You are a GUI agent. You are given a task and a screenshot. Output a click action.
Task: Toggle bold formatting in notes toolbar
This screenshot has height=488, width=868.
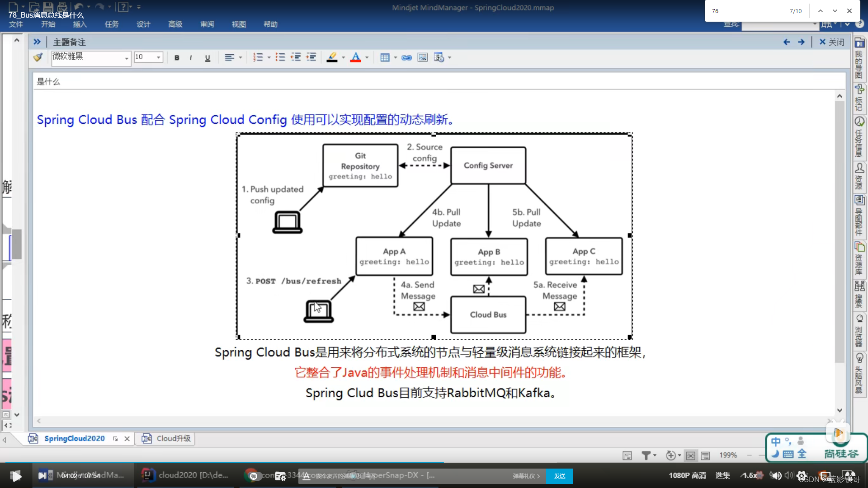177,57
